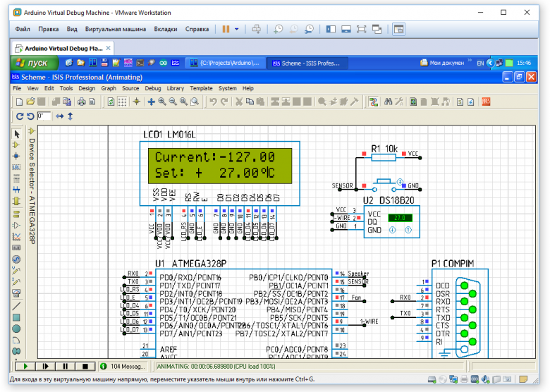Click the Print design icon
This screenshot has height=392, width=550.
pos(81,102)
